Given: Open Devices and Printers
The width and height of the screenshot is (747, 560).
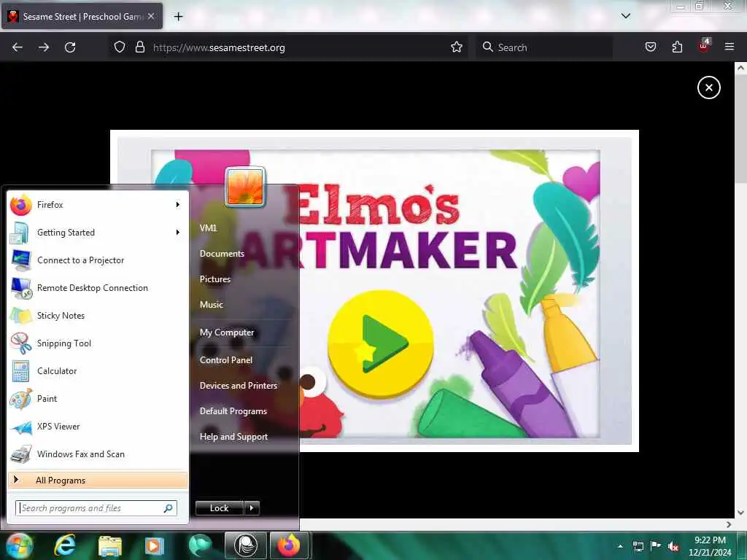Looking at the screenshot, I should tap(239, 385).
